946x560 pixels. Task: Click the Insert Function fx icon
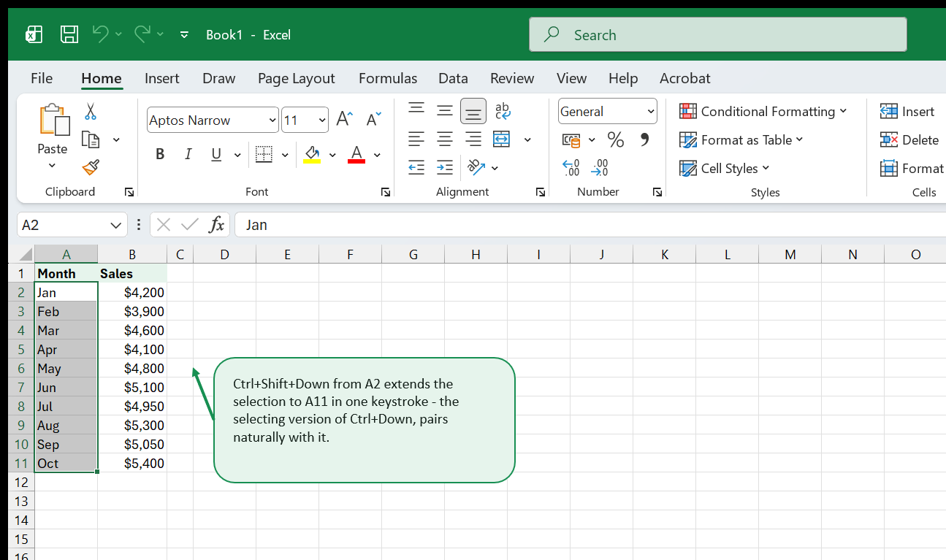click(x=216, y=225)
